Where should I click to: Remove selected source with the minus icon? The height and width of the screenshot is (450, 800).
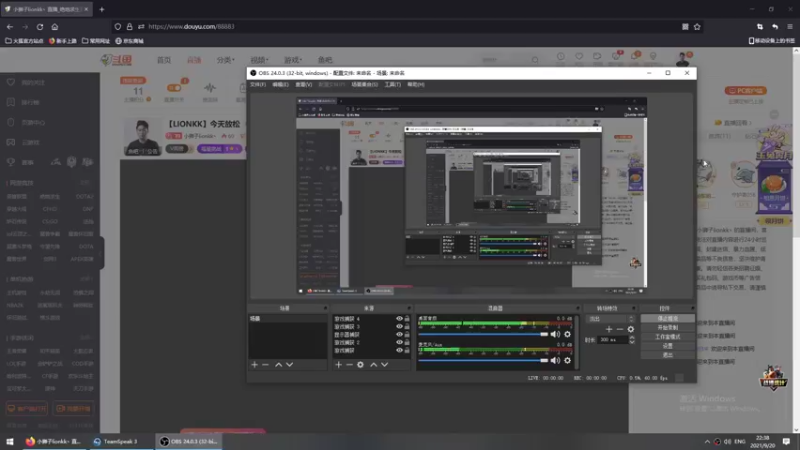pos(349,365)
